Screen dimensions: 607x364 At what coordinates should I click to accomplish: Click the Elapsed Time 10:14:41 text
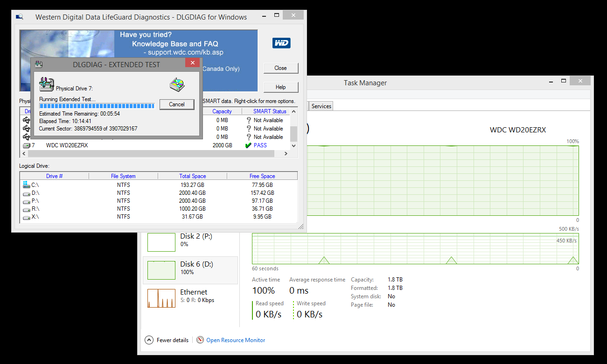65,121
